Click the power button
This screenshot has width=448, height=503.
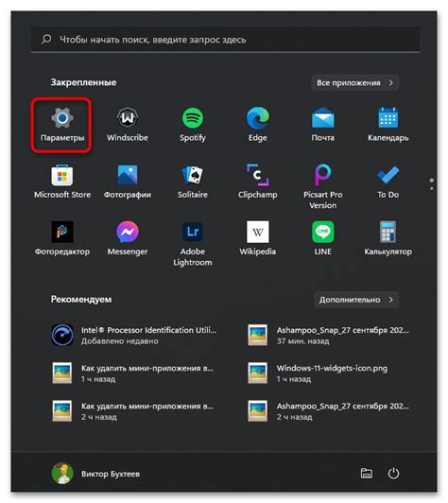[x=393, y=473]
